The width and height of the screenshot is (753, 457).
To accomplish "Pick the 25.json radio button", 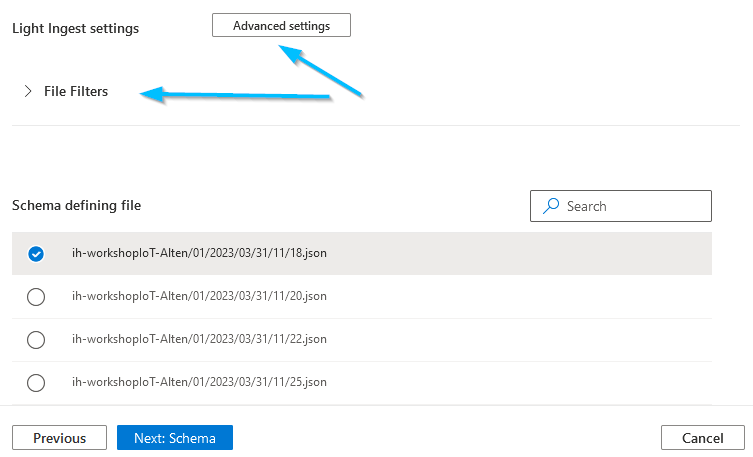I will [36, 382].
